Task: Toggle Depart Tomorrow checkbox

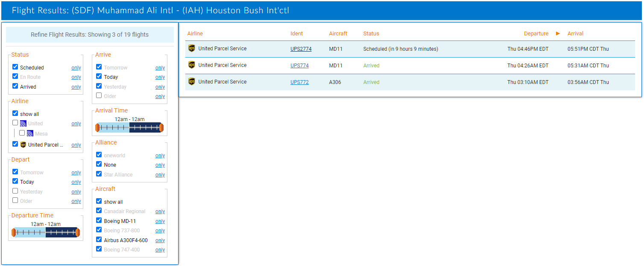Action: (x=15, y=172)
